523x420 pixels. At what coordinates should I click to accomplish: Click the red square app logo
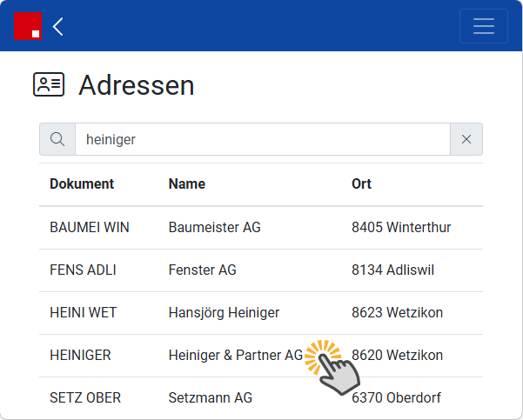[28, 26]
